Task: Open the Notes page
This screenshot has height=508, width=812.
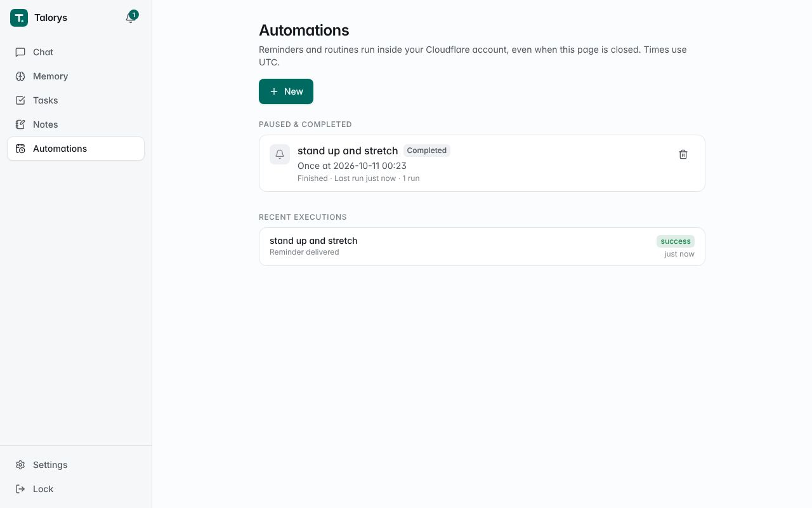Action: (x=75, y=124)
